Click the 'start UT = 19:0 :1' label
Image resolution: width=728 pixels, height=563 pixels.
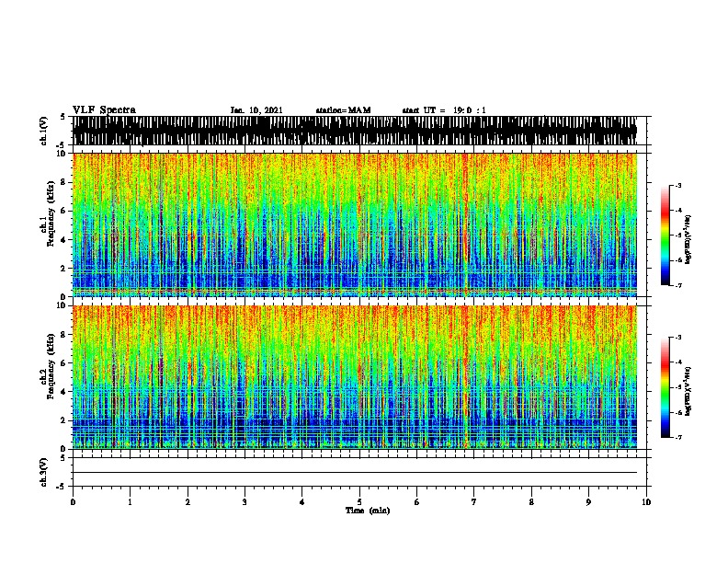[x=444, y=110]
